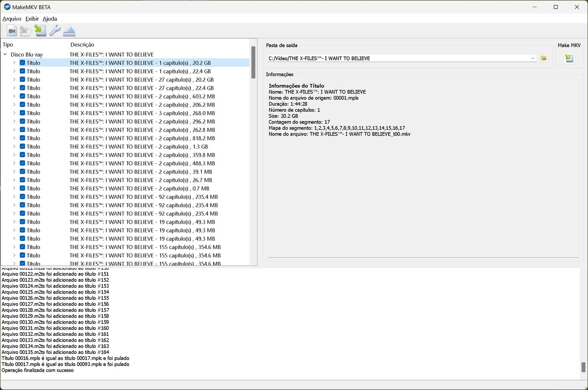Click 'Informações do Título' heading
The width and height of the screenshot is (588, 390).
tap(296, 86)
